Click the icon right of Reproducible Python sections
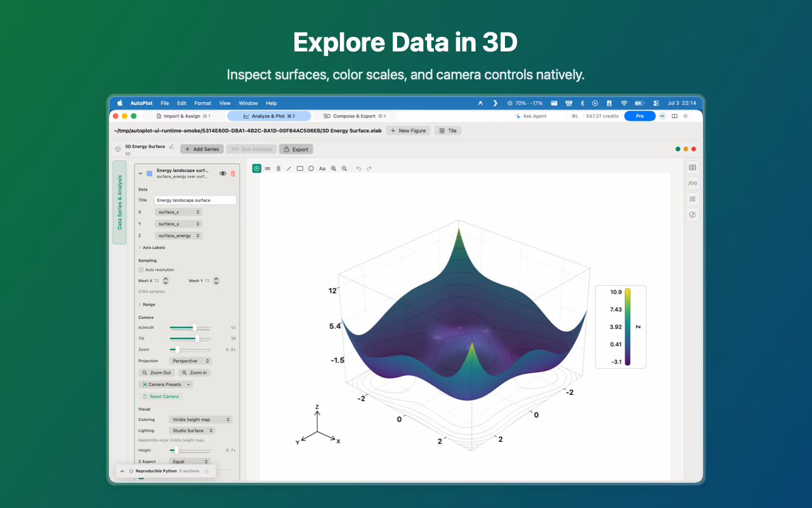This screenshot has height=508, width=812. click(207, 471)
